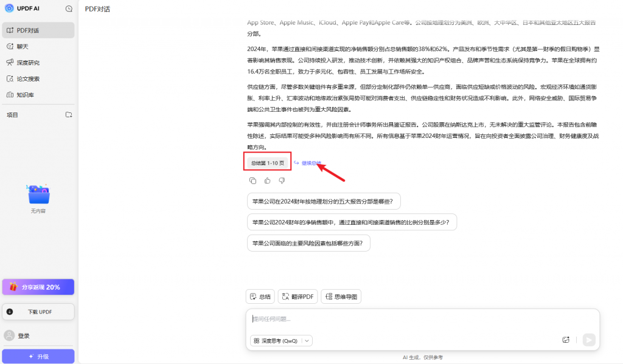Toggle the 深度思考 (QwQ) mode
623x364 pixels.
coord(276,341)
